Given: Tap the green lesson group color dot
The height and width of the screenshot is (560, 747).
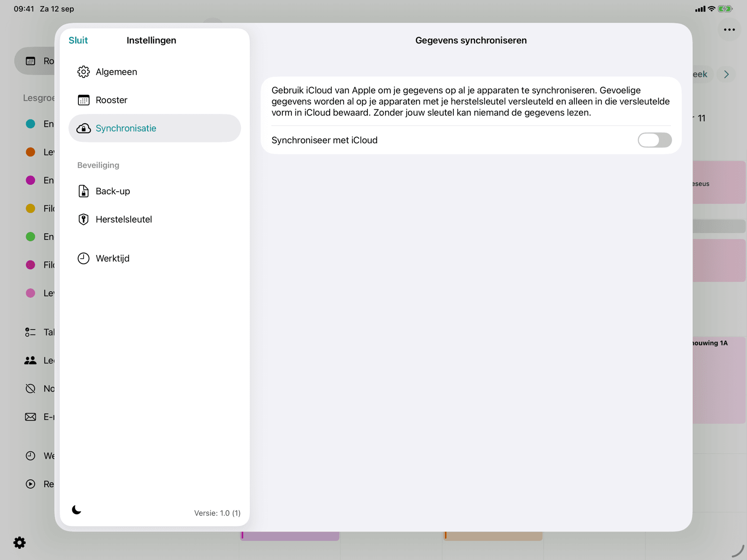Looking at the screenshot, I should point(30,237).
